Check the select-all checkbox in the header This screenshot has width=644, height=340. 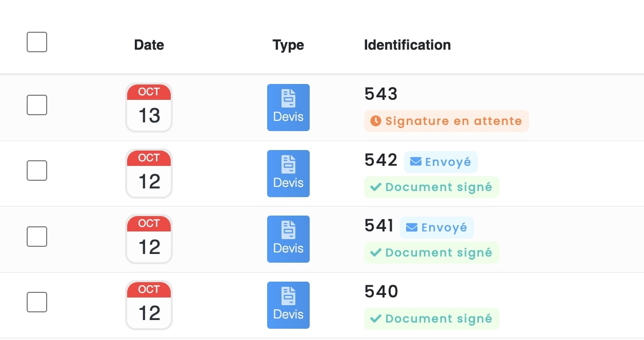click(x=36, y=41)
